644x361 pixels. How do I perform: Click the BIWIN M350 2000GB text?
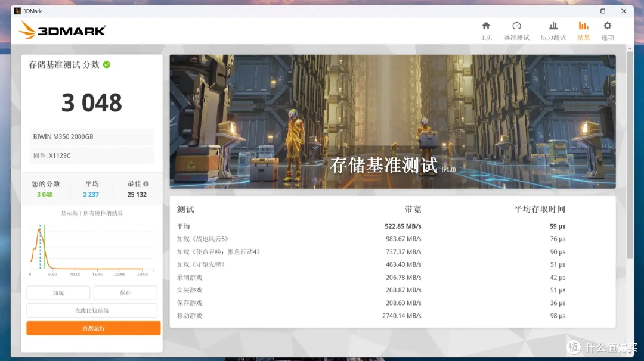pyautogui.click(x=63, y=136)
